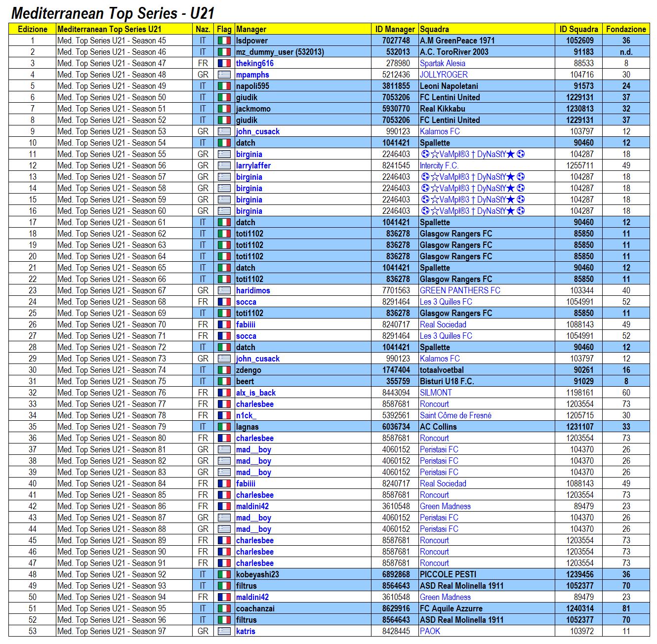Select the Fondazione column header

tap(626, 29)
